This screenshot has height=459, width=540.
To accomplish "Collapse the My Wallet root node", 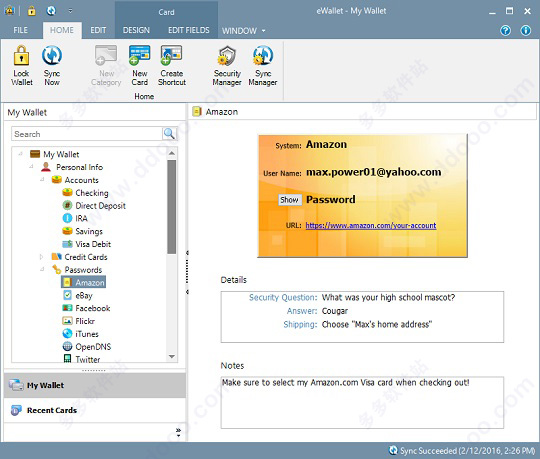I will tap(21, 154).
